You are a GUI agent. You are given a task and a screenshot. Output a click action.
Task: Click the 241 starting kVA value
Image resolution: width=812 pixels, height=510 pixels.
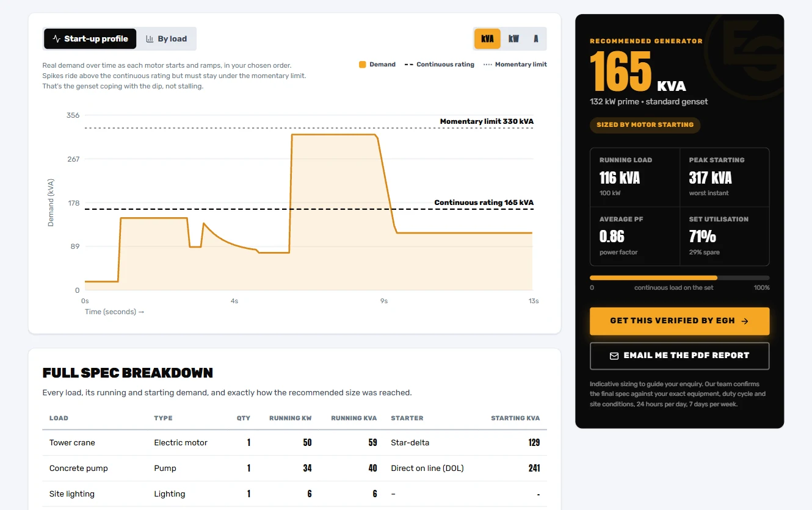coord(534,468)
